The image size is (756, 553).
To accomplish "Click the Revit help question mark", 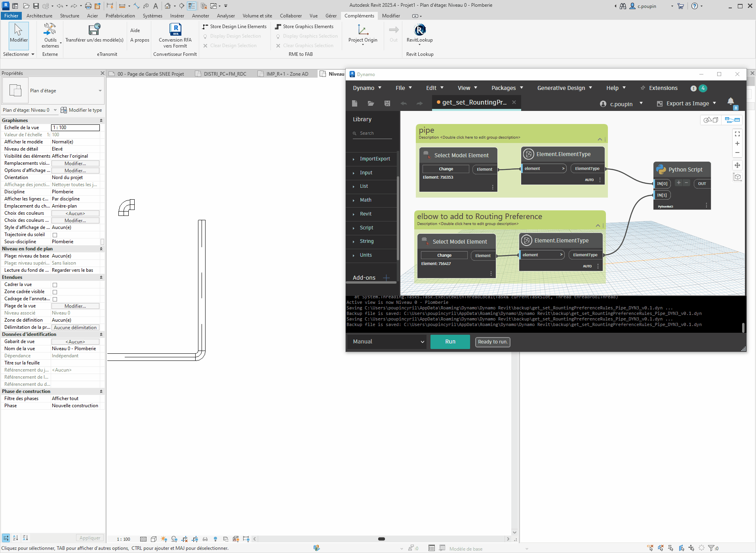I will click(x=694, y=6).
